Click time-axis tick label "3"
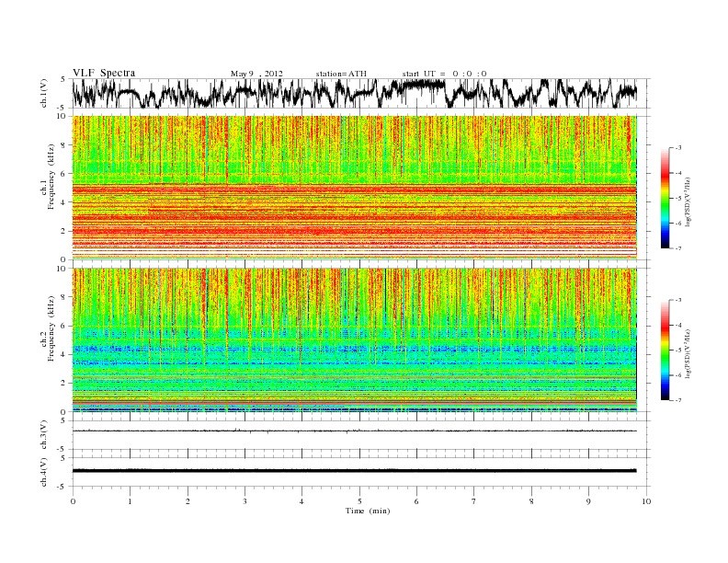This screenshot has width=728, height=563. tap(245, 501)
